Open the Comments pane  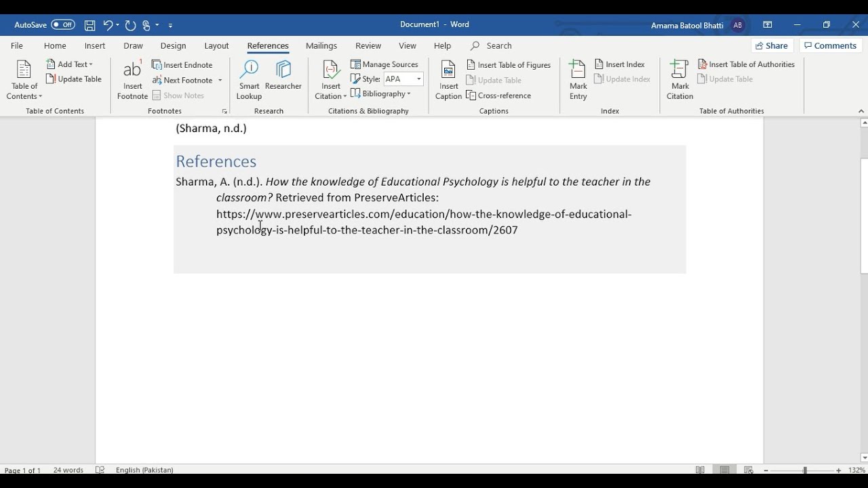[829, 45]
